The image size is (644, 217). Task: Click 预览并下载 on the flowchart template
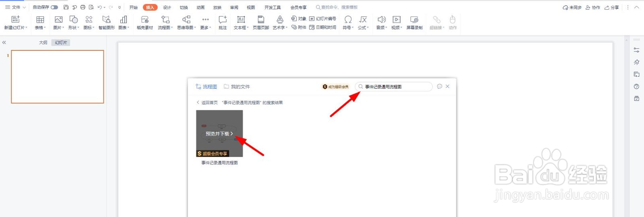click(219, 134)
